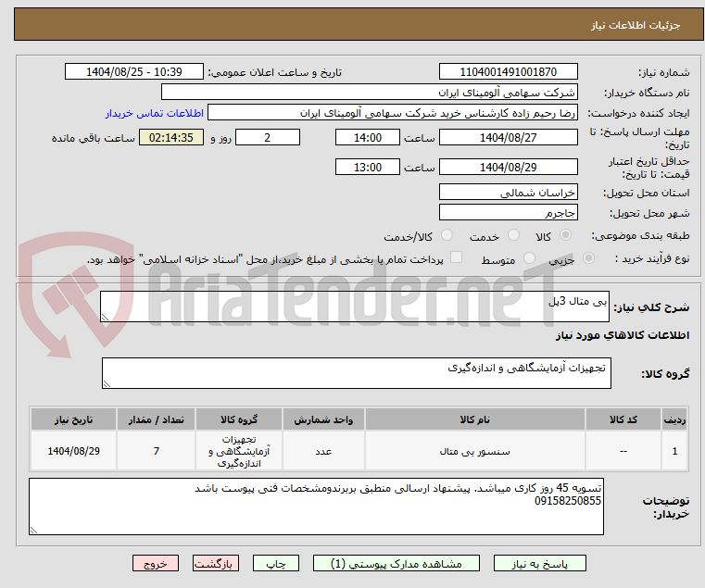Click the شهر محل تحویل field جاجرم
This screenshot has height=588, width=705.
tap(508, 213)
